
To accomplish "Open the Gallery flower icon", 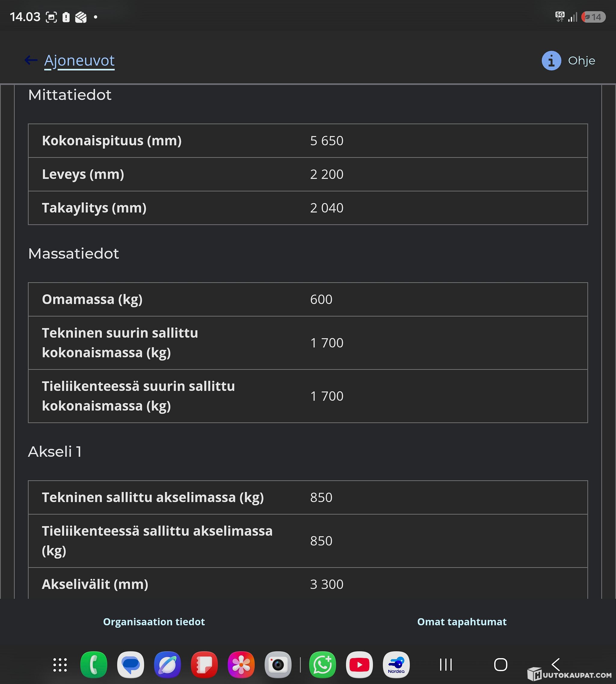I will tap(241, 665).
